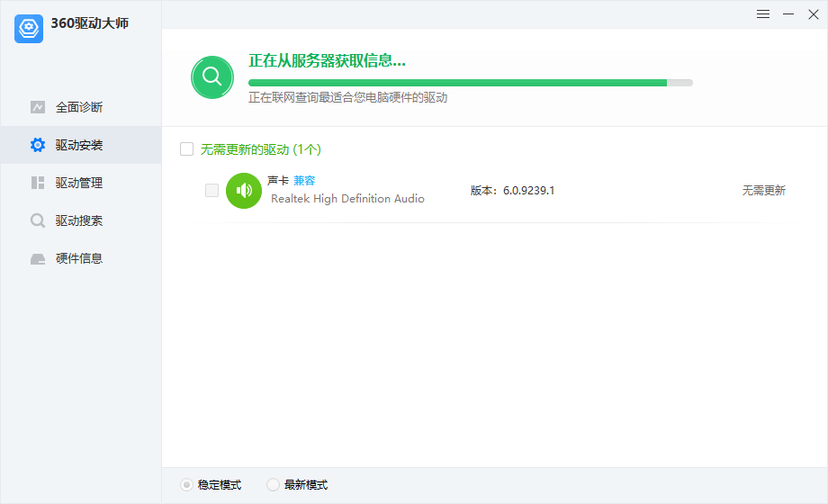Open the 硬件信息 section
This screenshot has height=504, width=828.
81,258
